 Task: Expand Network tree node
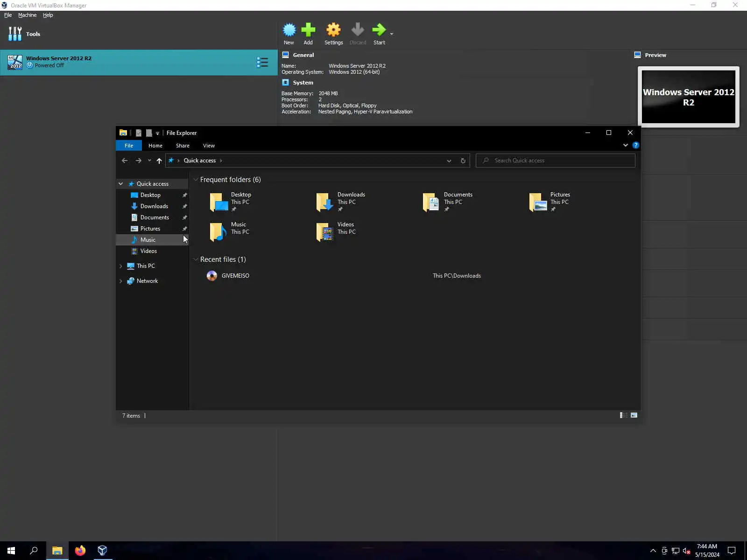click(121, 281)
